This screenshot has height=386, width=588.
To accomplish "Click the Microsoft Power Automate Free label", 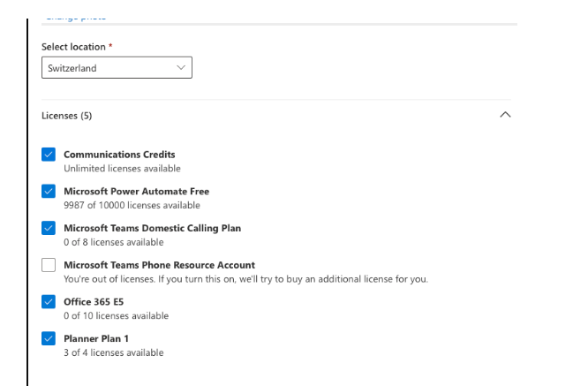I will [136, 191].
